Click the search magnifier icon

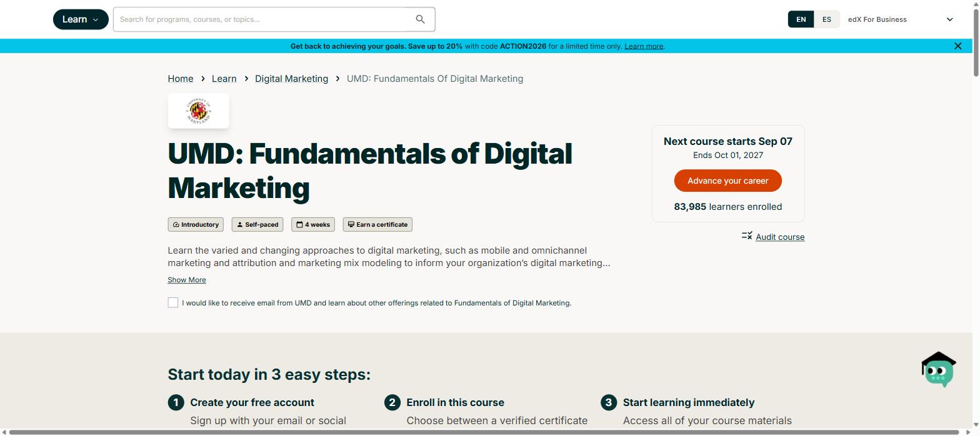tap(421, 19)
